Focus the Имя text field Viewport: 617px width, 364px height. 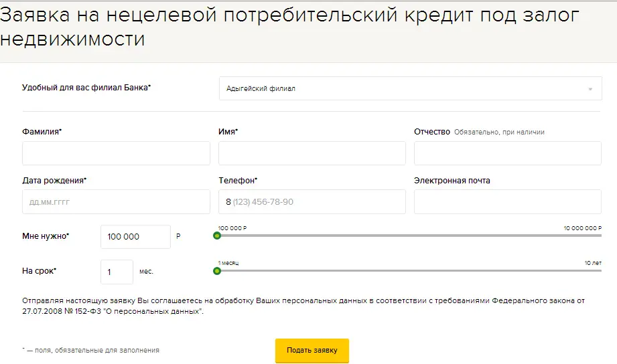tap(312, 153)
